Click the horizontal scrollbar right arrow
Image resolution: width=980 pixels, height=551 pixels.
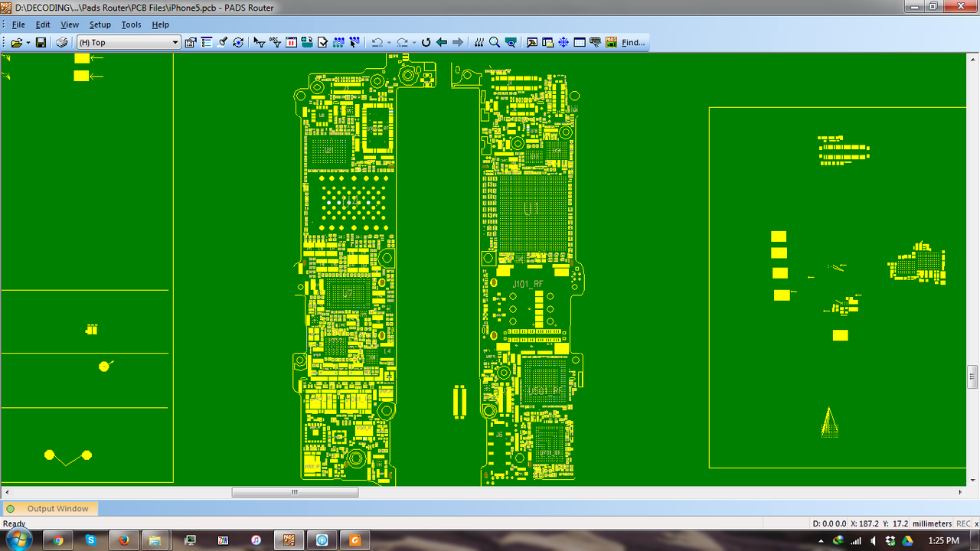(960, 493)
